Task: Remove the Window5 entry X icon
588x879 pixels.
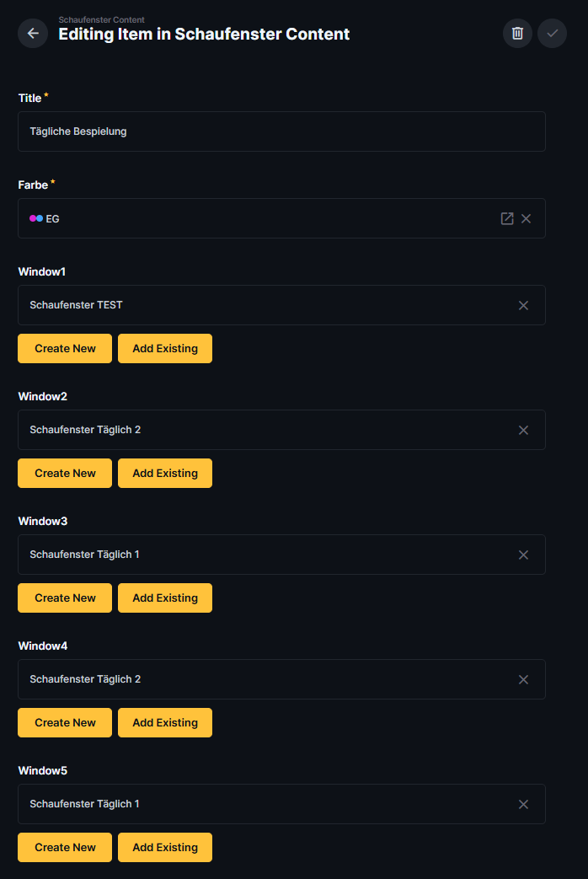Action: click(x=523, y=804)
